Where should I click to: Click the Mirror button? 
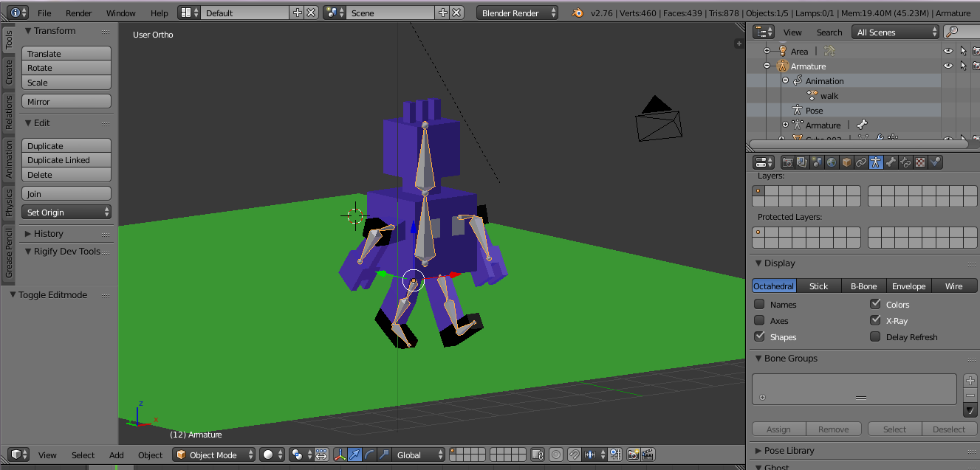pyautogui.click(x=66, y=102)
